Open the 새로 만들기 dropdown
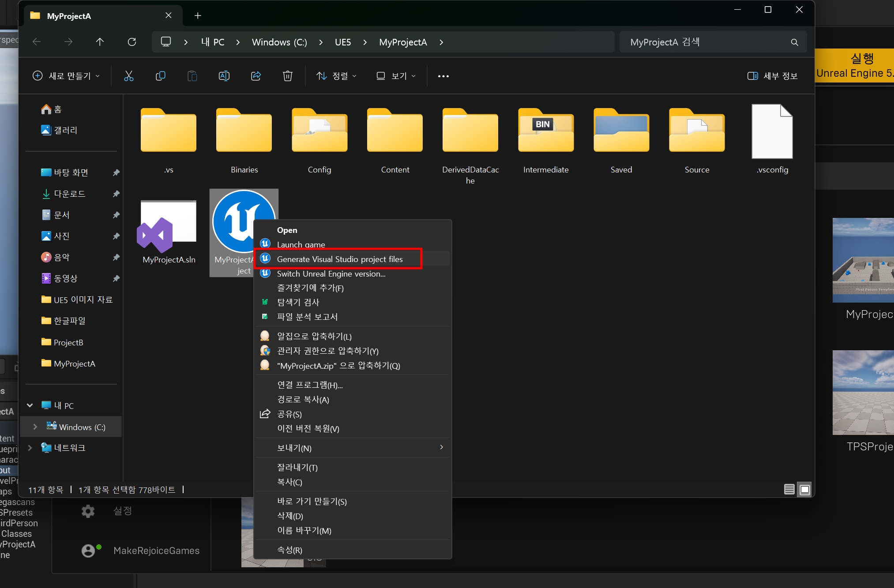 66,76
